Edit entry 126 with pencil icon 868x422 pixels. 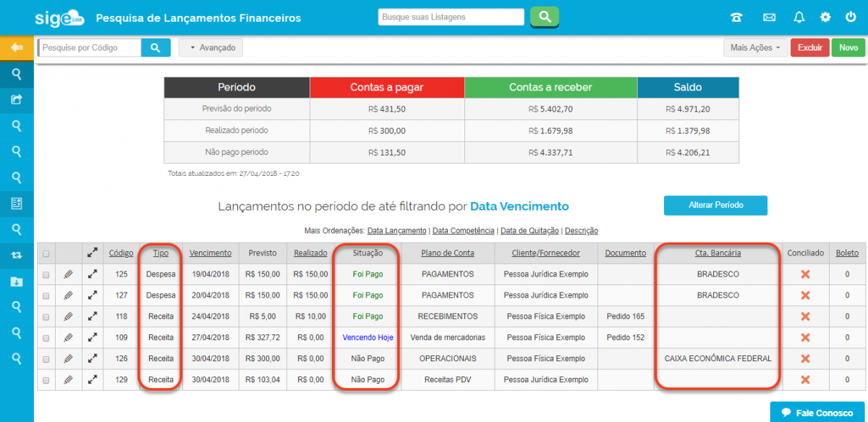pyautogui.click(x=68, y=358)
